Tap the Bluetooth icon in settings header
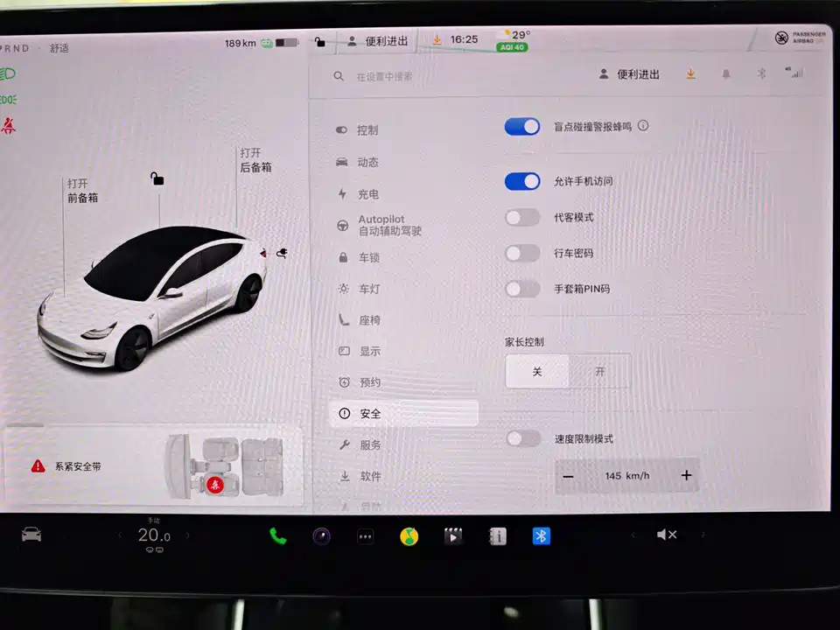The width and height of the screenshot is (840, 630). tap(761, 73)
